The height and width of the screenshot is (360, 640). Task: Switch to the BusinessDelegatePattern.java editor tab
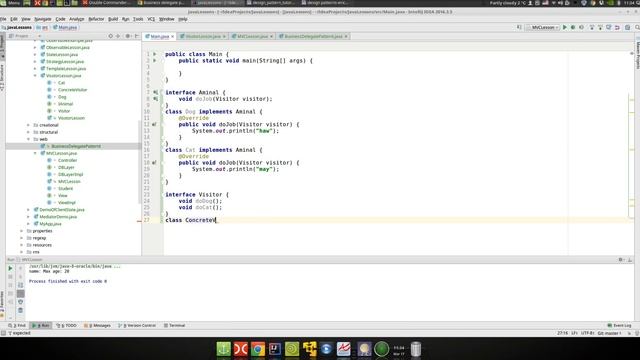pos(313,36)
